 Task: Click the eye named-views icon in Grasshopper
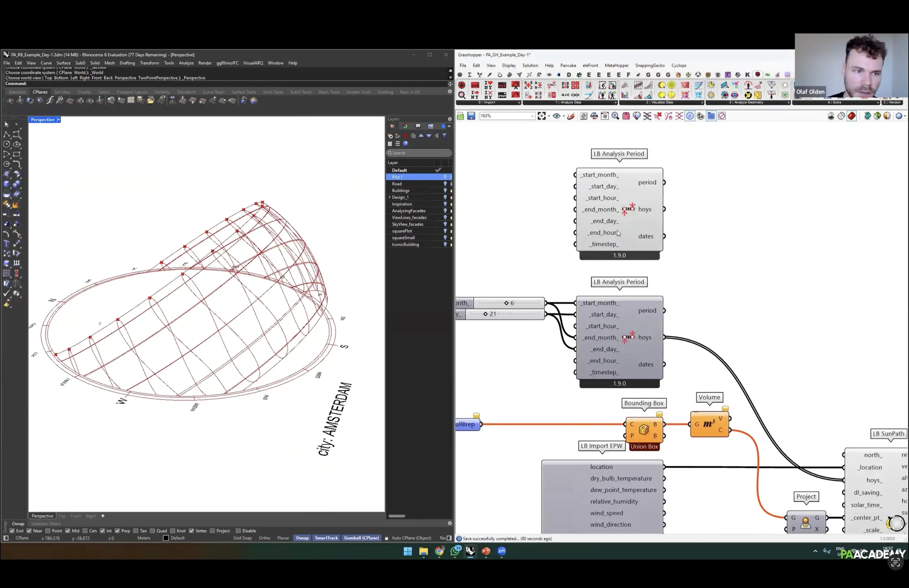tap(556, 116)
